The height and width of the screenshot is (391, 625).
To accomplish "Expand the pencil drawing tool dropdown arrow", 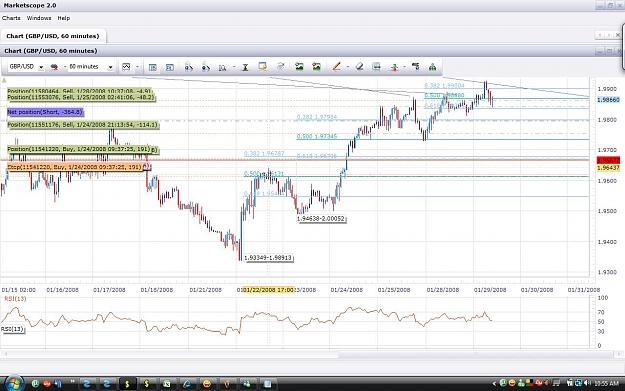I will coord(348,67).
